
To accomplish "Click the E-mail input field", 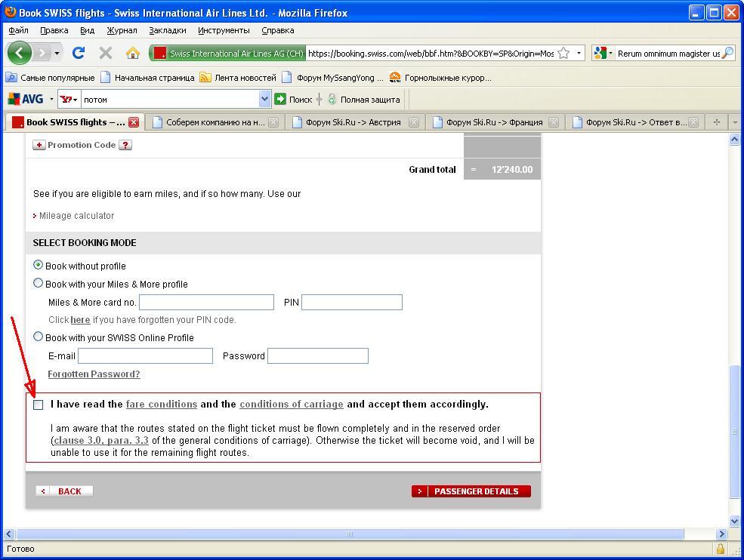I will (x=145, y=356).
